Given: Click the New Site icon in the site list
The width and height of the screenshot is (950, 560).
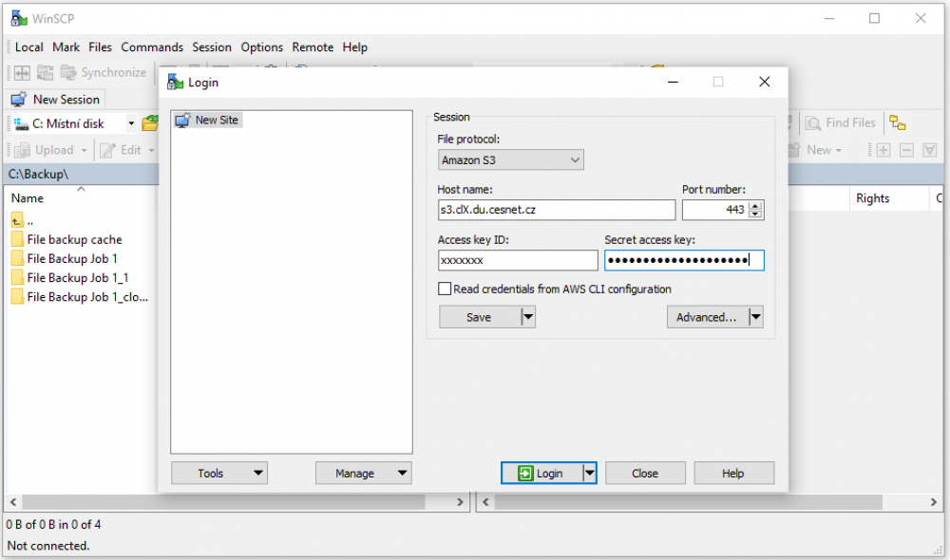Looking at the screenshot, I should coord(182,120).
